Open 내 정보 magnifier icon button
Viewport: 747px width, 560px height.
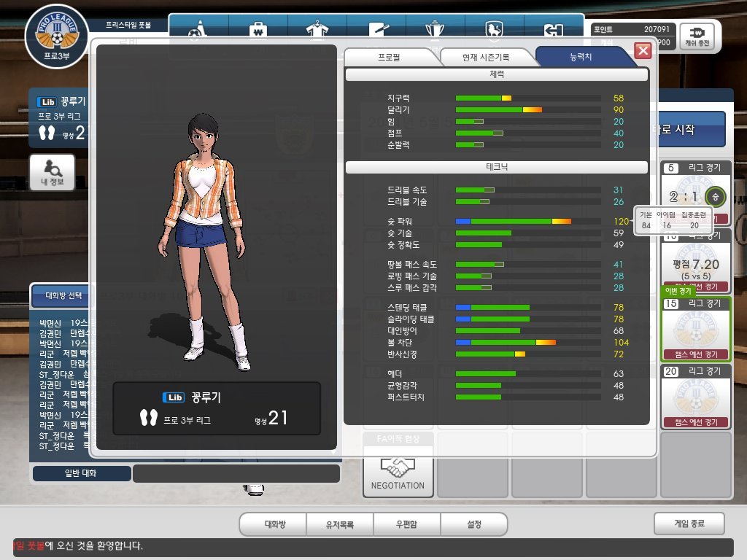click(52, 172)
